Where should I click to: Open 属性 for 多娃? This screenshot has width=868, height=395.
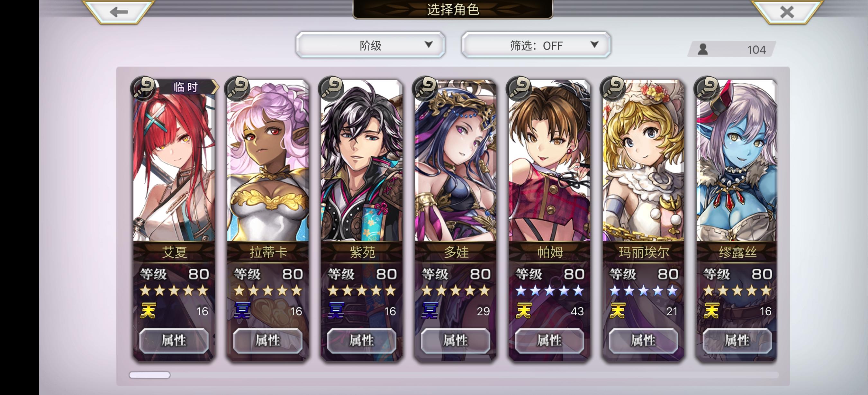click(x=456, y=340)
